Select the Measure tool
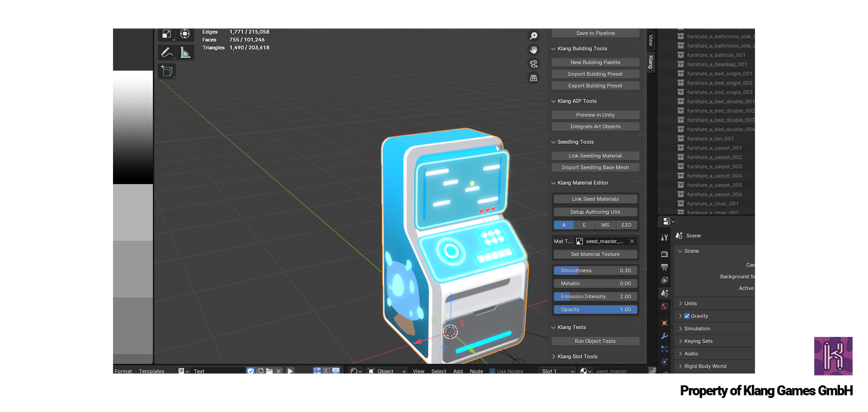This screenshot has width=868, height=412. 185,53
